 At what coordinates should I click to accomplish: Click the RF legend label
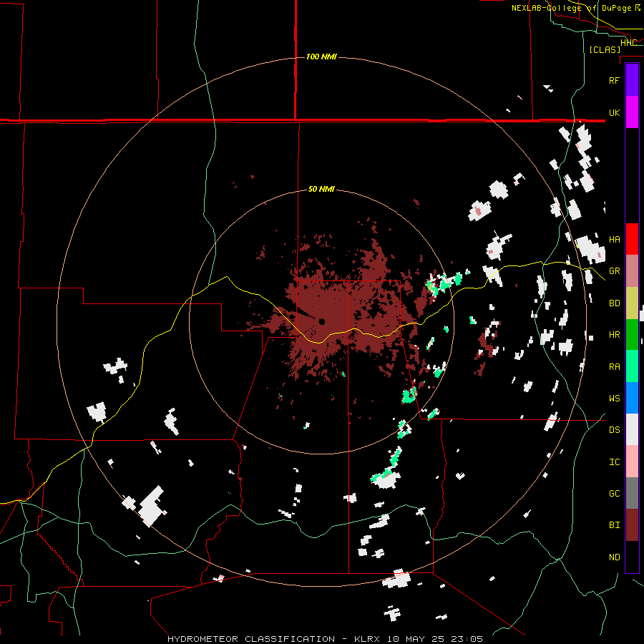coord(614,80)
